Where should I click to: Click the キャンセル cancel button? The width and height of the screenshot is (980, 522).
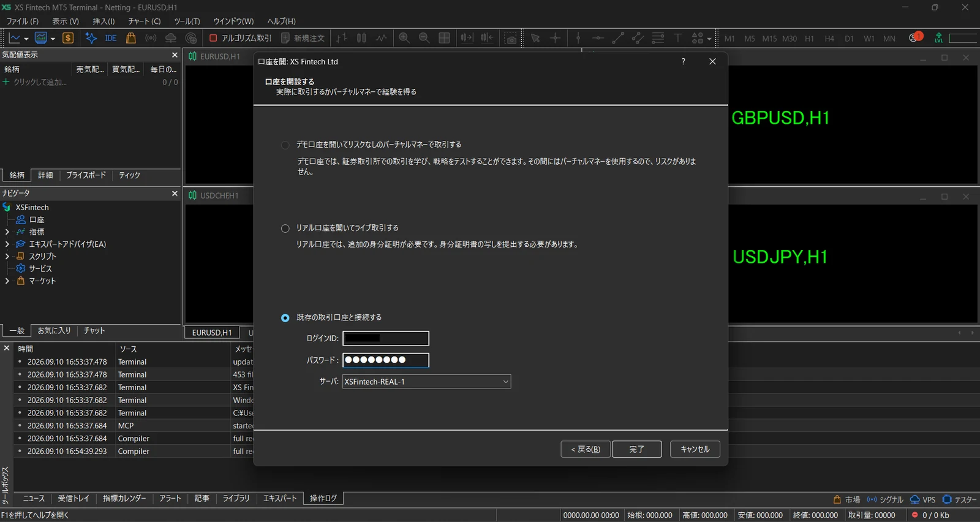(x=695, y=449)
